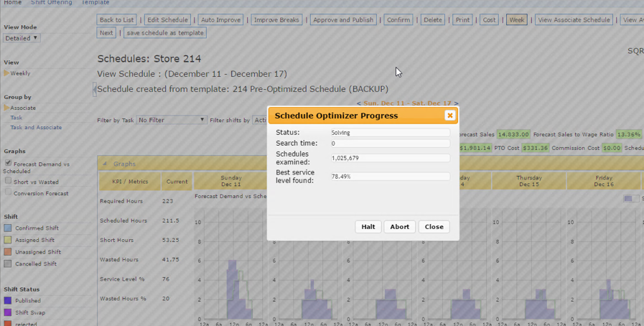Collapse the Graphs panel triangle

[x=105, y=164]
